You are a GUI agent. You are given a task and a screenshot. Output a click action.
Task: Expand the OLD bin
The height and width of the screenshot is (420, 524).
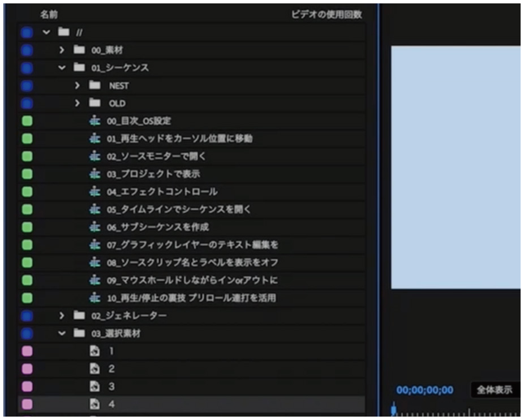[x=78, y=104]
